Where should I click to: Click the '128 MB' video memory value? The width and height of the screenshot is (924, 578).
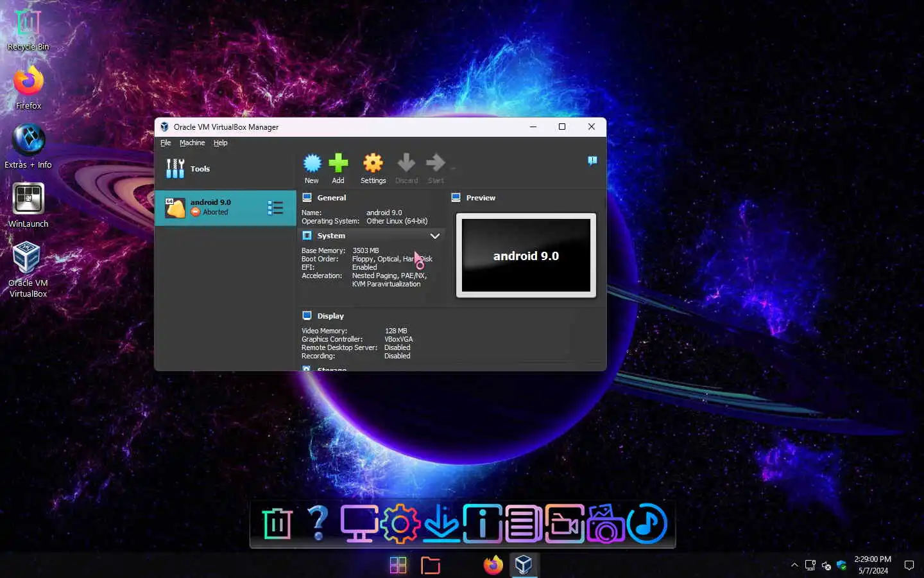pos(396,331)
